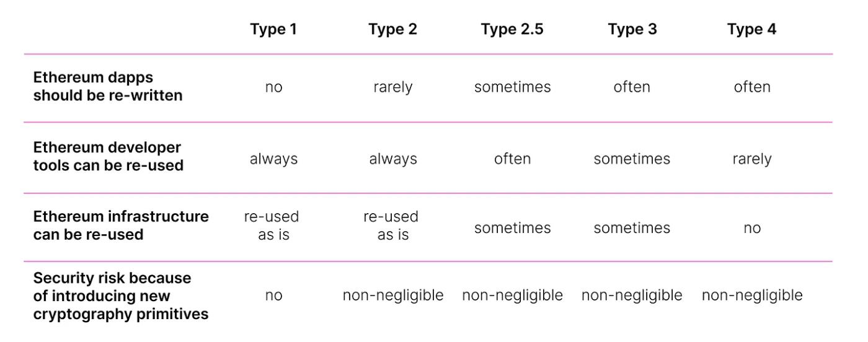Select "non-negligible" under the Type 3 column
868x342 pixels.
coord(632,296)
